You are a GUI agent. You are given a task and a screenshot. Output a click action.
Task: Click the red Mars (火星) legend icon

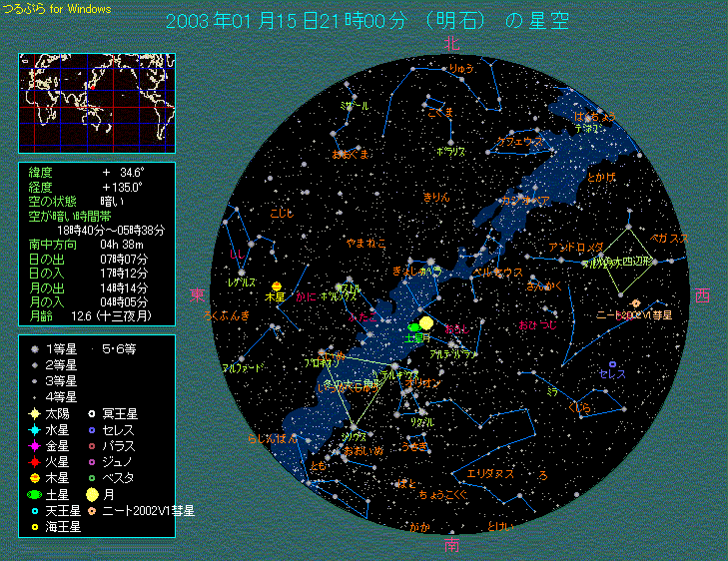(34, 461)
